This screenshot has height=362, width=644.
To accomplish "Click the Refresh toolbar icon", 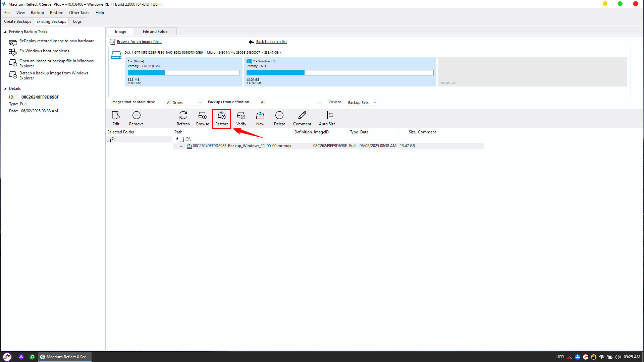I will [183, 116].
